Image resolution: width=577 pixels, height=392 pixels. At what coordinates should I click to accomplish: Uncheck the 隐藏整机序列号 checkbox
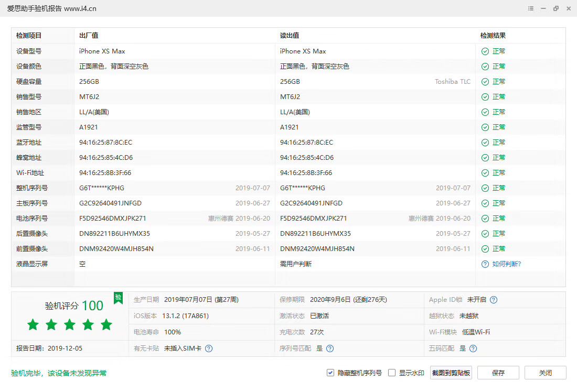(x=330, y=373)
